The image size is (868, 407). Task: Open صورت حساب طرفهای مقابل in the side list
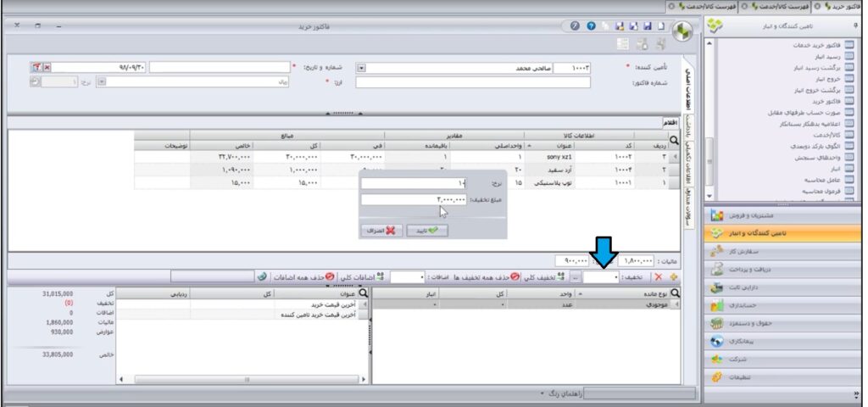(811, 113)
